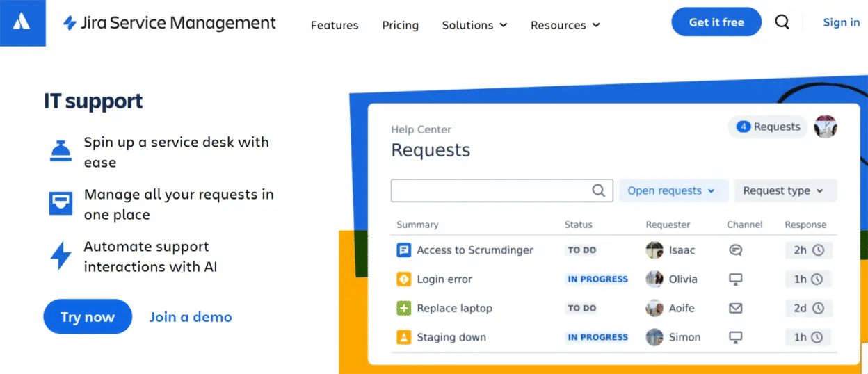The image size is (868, 374).
Task: Click the Requester column header
Action: tap(668, 225)
